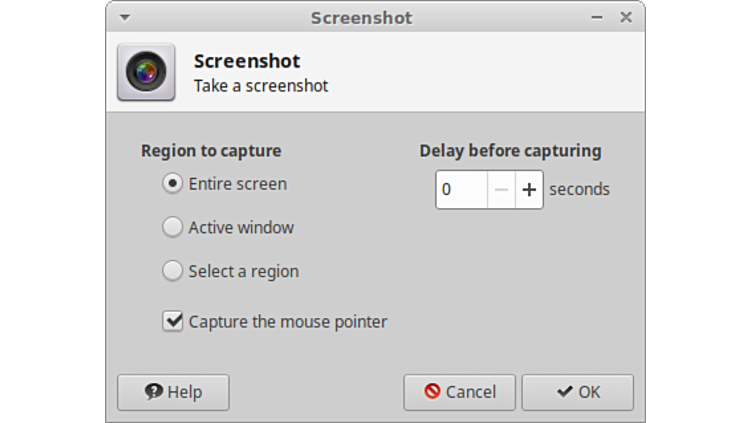752x423 pixels.
Task: Pick the Select a region option
Action: pyautogui.click(x=173, y=271)
